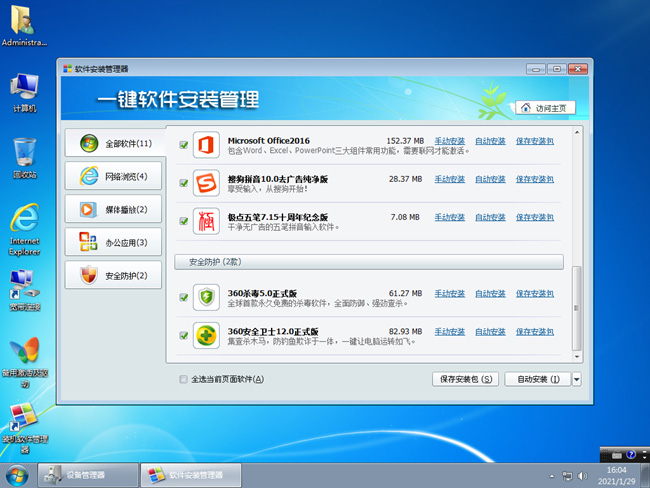The image size is (650, 488).
Task: Click 自动安装 link for Microsoft Office2016
Action: click(x=490, y=141)
